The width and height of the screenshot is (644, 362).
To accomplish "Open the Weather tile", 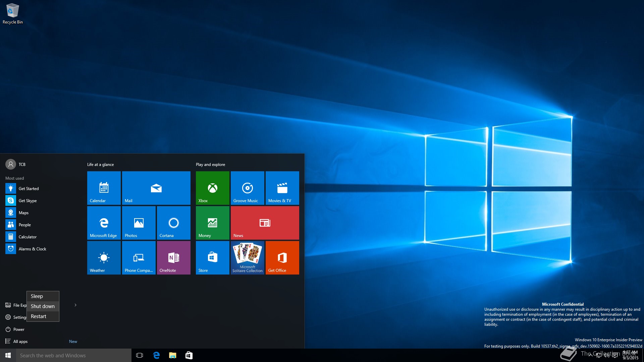I will point(104,258).
